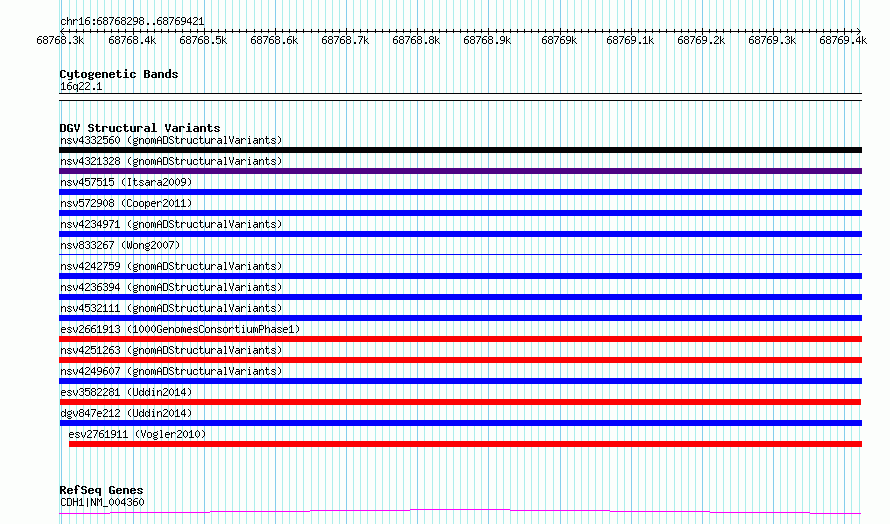Click the red bar under esv2661913

click(x=460, y=339)
